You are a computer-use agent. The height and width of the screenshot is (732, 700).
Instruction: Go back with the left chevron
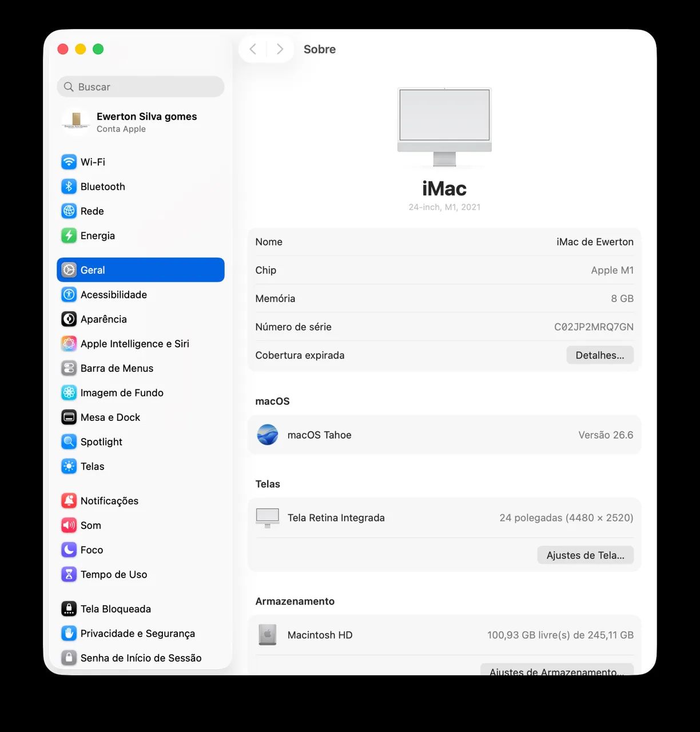pos(253,49)
